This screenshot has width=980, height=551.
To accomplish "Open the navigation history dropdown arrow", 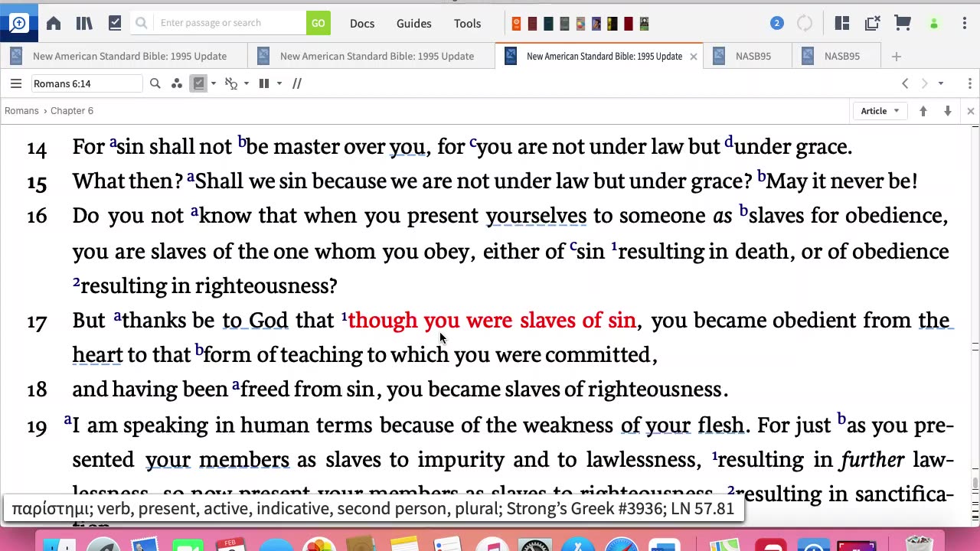I will coord(941,83).
